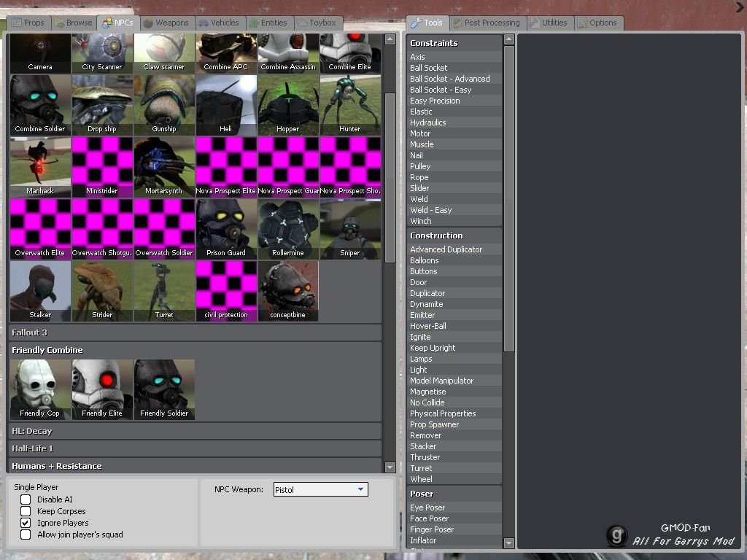Open the NPC Weapon dropdown
747x560 pixels.
(x=321, y=489)
